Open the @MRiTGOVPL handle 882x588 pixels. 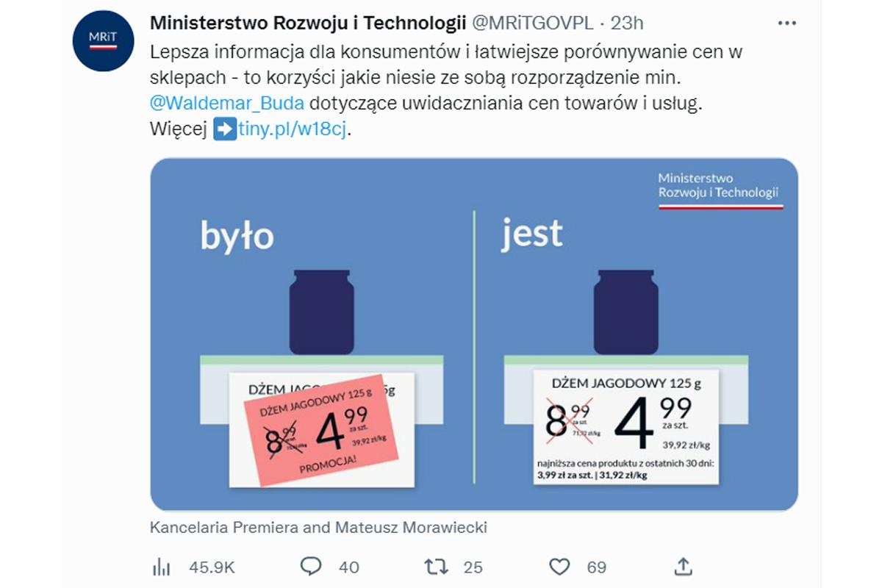531,24
